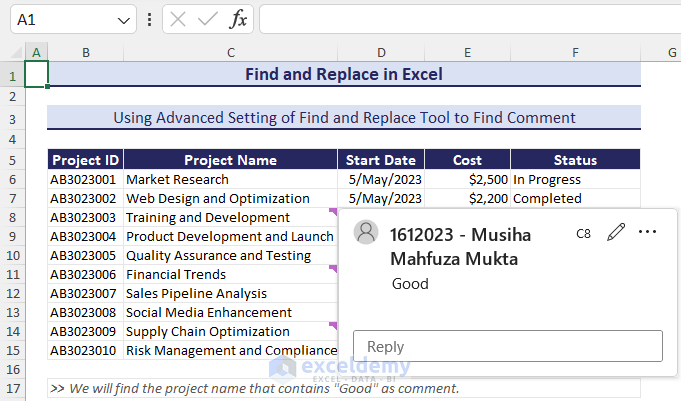
Task: Click the Enter checkmark in formula bar
Action: [207, 19]
